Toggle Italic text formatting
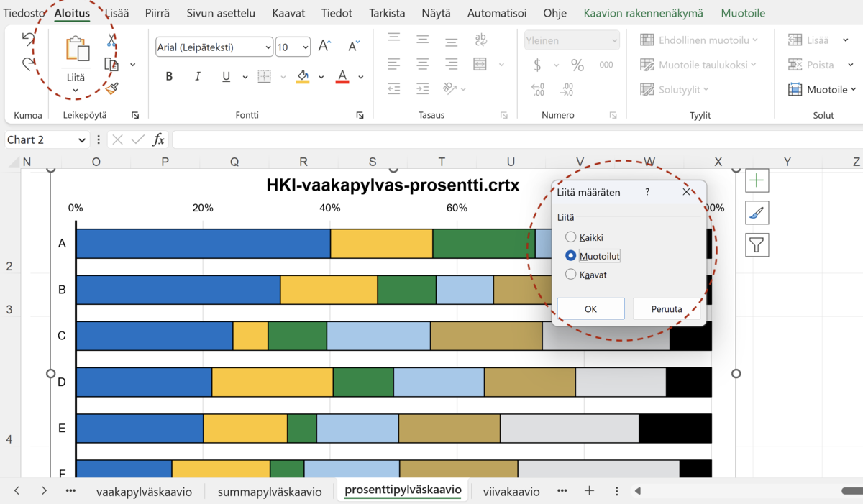This screenshot has width=863, height=504. [198, 77]
